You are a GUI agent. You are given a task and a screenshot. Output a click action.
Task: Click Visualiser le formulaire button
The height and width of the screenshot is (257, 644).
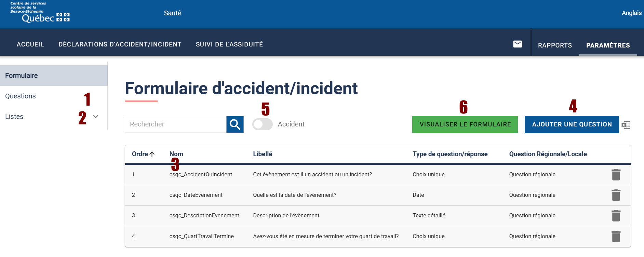click(x=465, y=124)
